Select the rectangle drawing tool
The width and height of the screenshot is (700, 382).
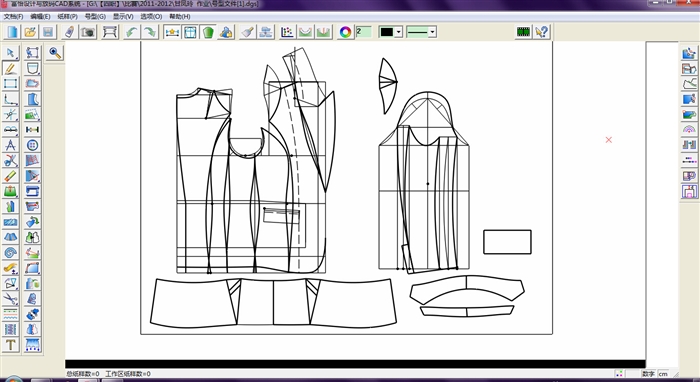11,83
